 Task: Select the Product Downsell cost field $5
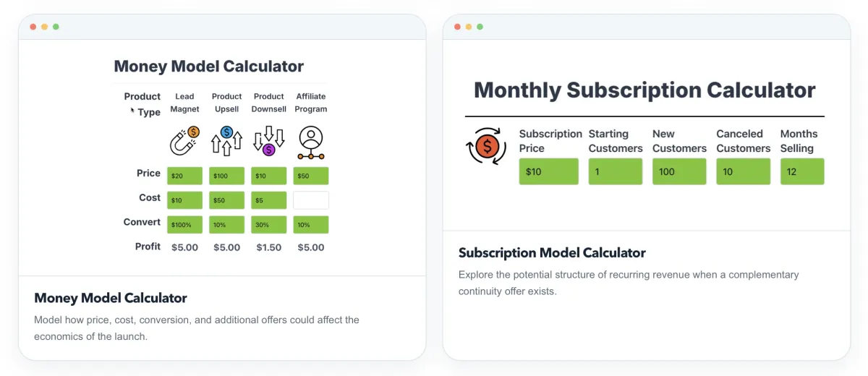coord(269,200)
